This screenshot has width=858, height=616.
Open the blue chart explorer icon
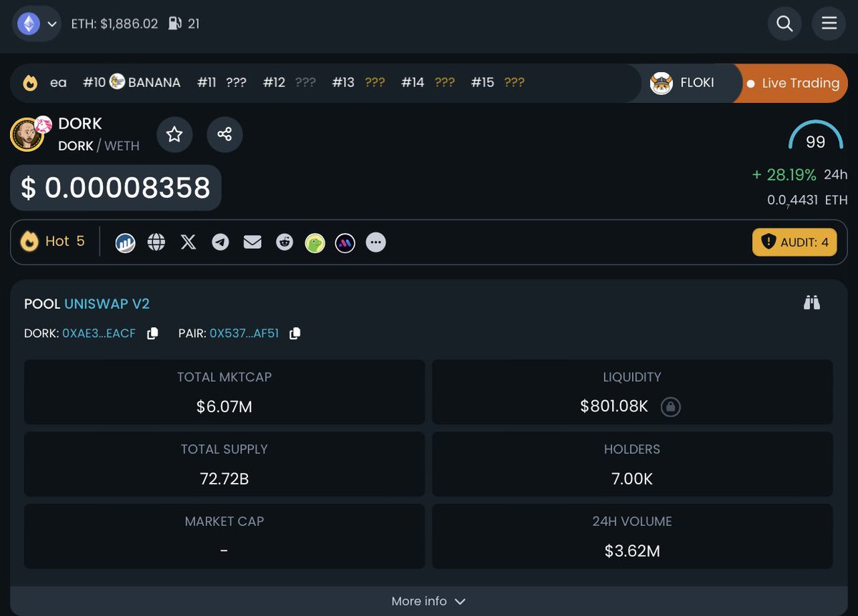[125, 243]
